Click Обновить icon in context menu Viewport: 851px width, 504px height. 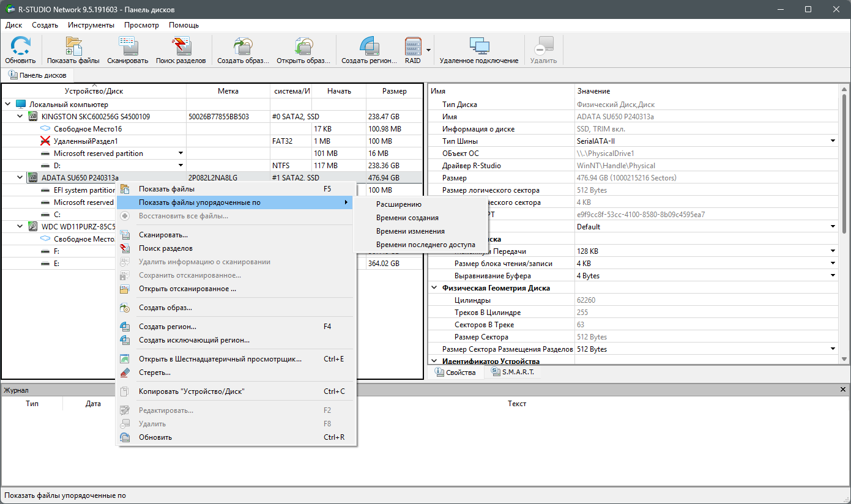125,437
